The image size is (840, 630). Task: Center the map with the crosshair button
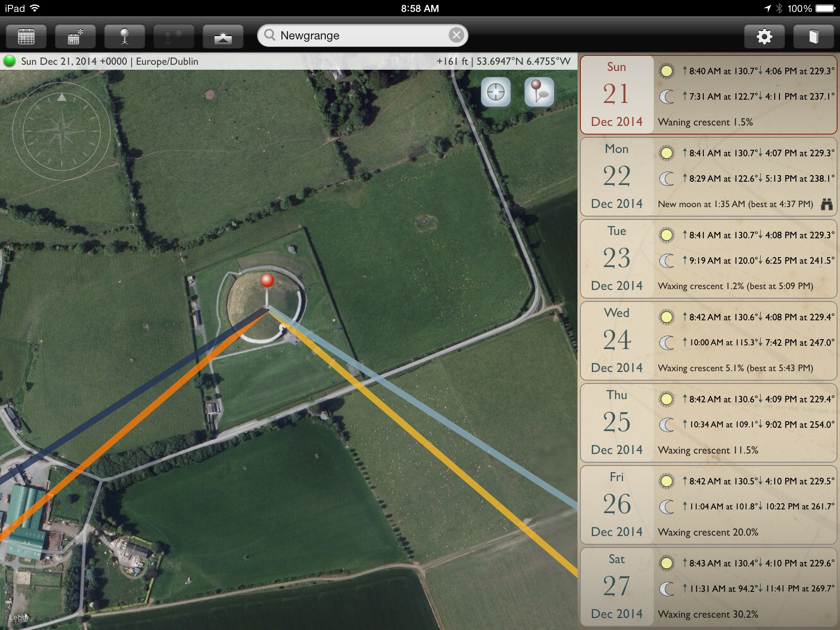496,92
